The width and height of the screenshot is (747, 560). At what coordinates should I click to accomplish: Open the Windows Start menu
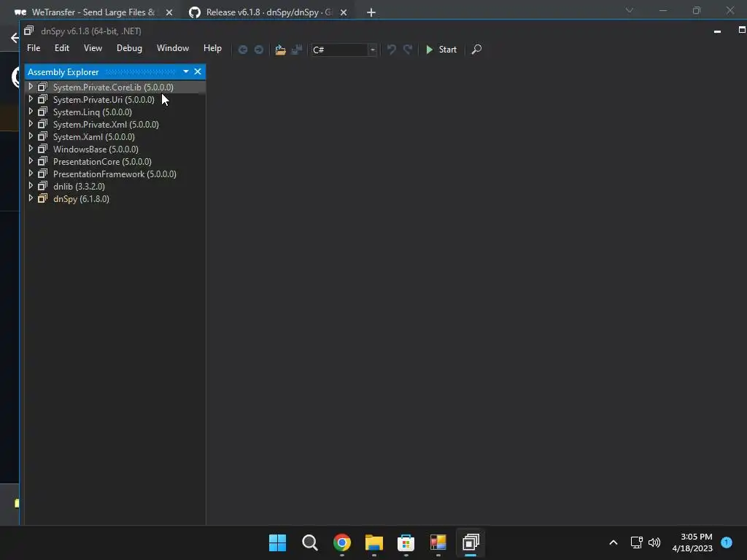click(278, 542)
